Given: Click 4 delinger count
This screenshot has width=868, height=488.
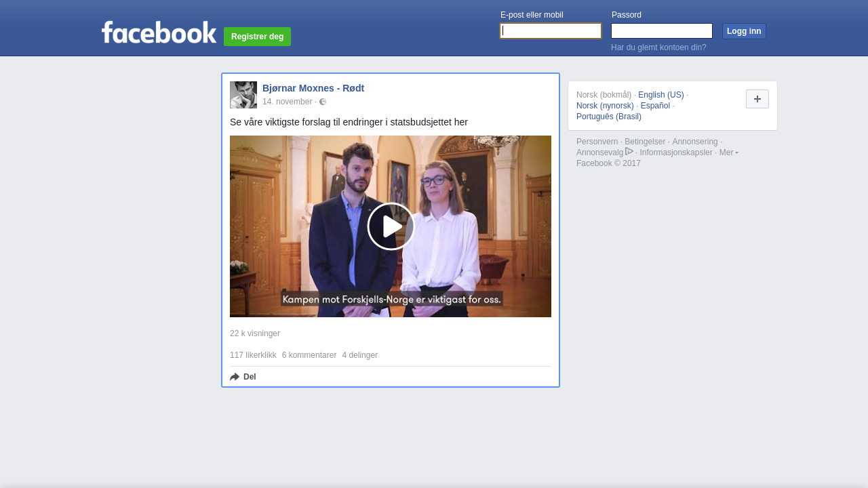Looking at the screenshot, I should [360, 355].
